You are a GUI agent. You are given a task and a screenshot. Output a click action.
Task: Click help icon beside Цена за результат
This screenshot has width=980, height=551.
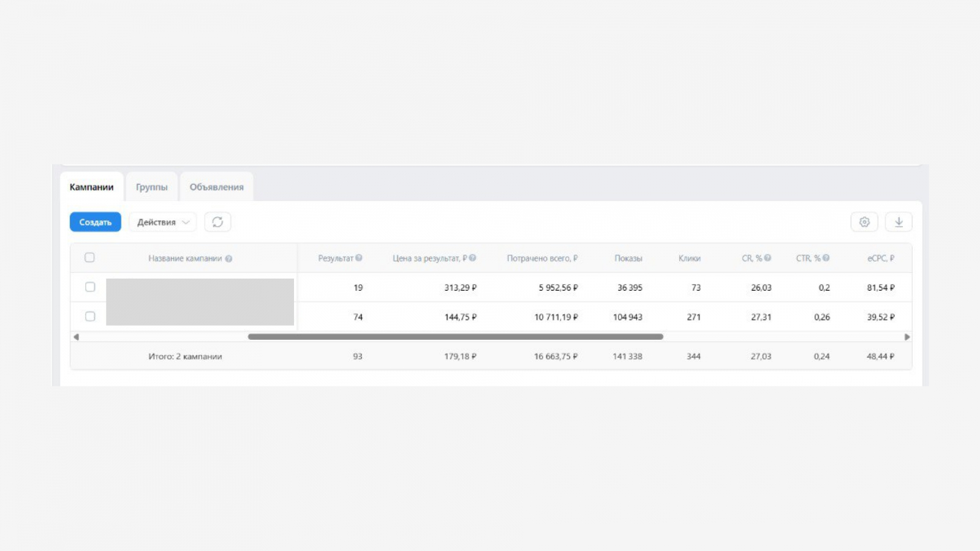click(472, 258)
